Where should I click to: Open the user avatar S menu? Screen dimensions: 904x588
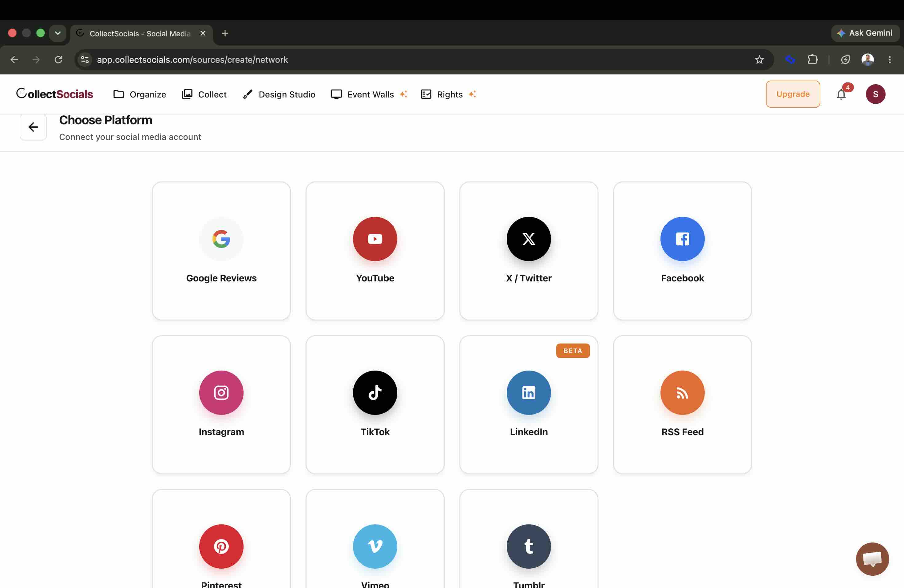[875, 94]
